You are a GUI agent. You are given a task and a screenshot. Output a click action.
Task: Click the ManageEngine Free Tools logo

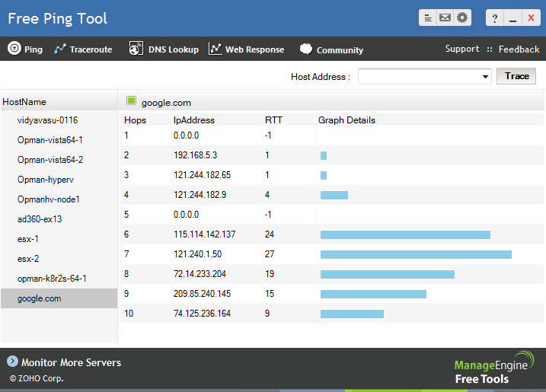(x=493, y=368)
